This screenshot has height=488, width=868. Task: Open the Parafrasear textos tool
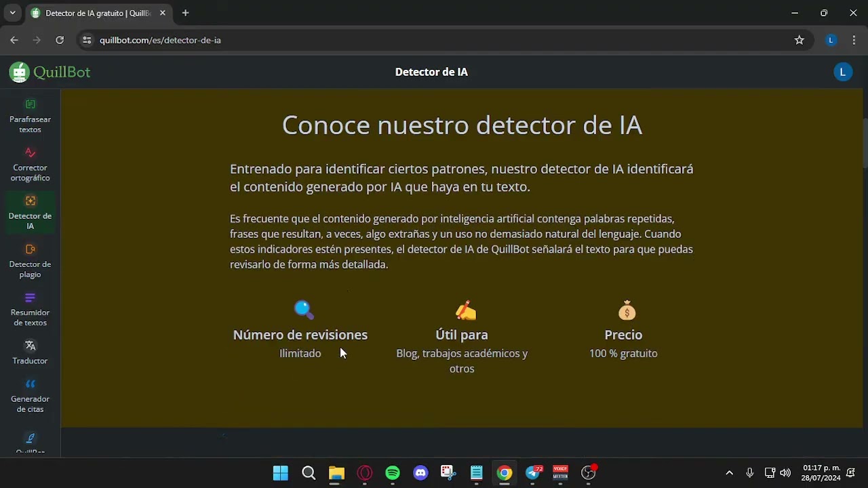(x=30, y=116)
